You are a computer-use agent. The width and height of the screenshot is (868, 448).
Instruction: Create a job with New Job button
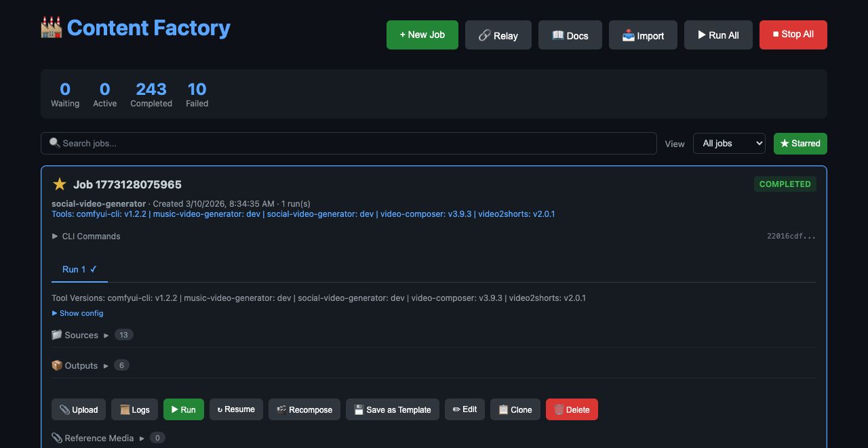pyautogui.click(x=422, y=35)
